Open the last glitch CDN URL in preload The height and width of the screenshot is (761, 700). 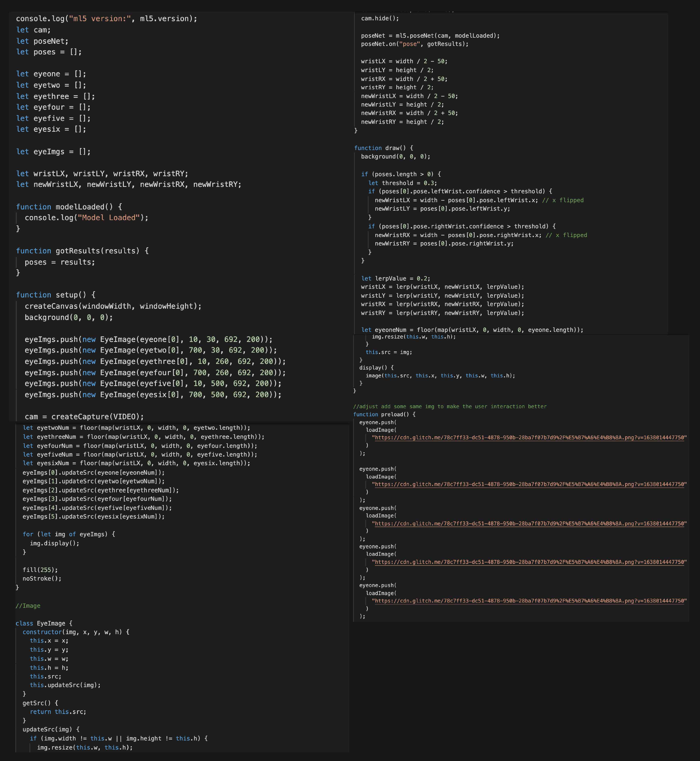tap(529, 601)
